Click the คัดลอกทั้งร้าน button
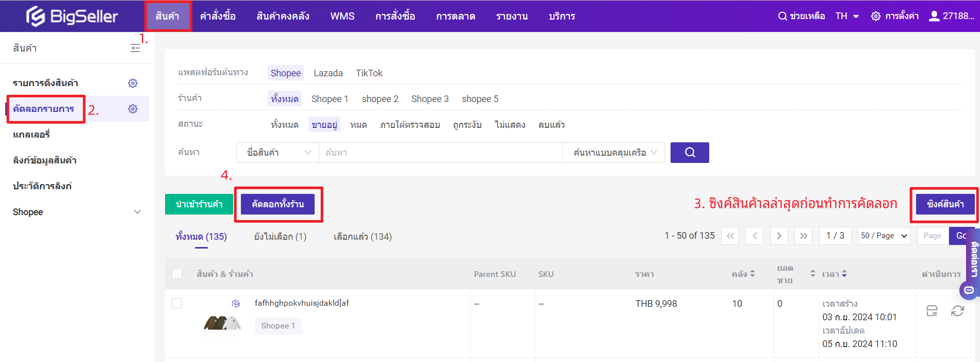 [x=277, y=204]
